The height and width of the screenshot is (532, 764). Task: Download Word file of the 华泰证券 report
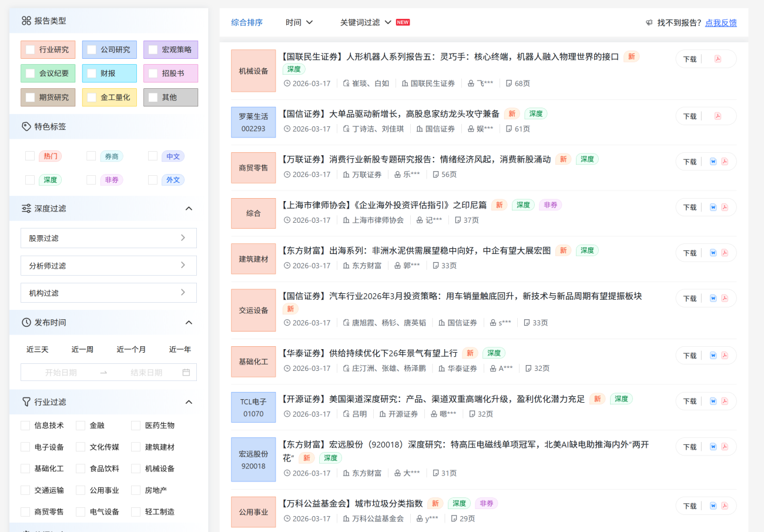click(713, 356)
